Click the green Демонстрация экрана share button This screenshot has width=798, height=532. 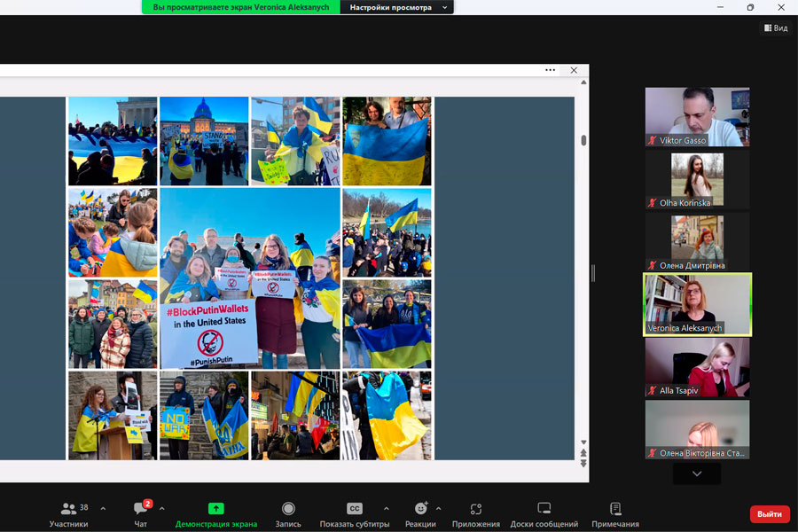216,514
